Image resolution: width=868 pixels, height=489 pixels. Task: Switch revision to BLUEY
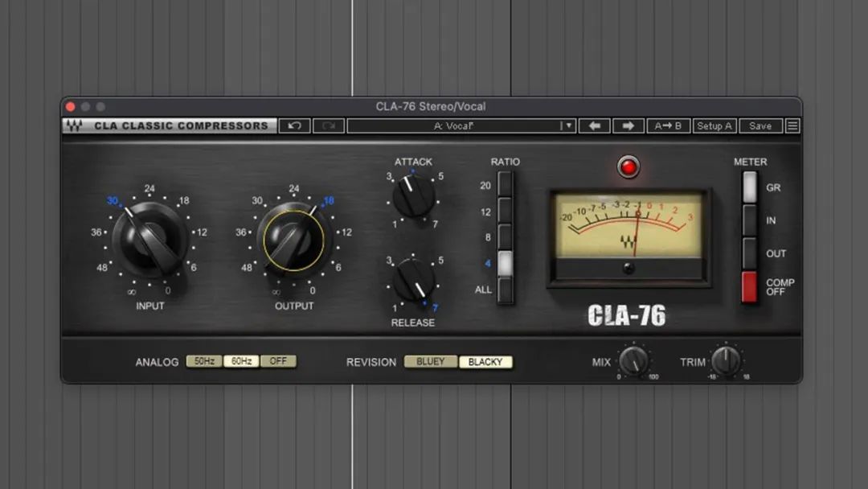[431, 362]
